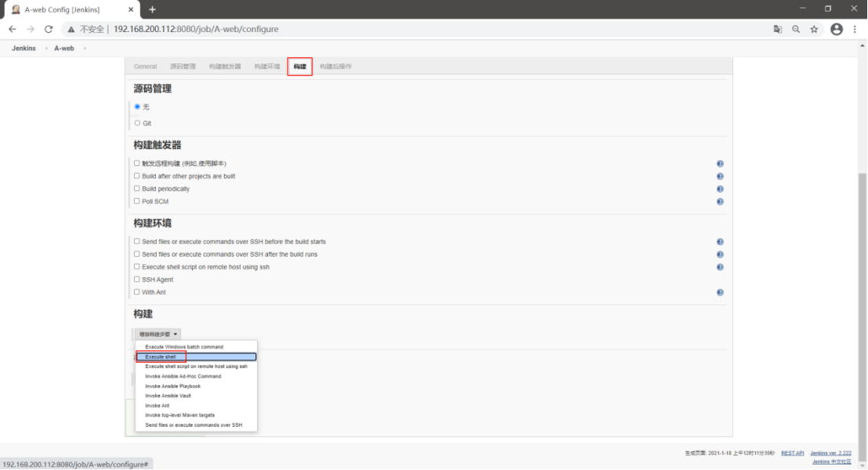Open help for SSH after build runs
Screen dimensions: 868x470
click(720, 255)
